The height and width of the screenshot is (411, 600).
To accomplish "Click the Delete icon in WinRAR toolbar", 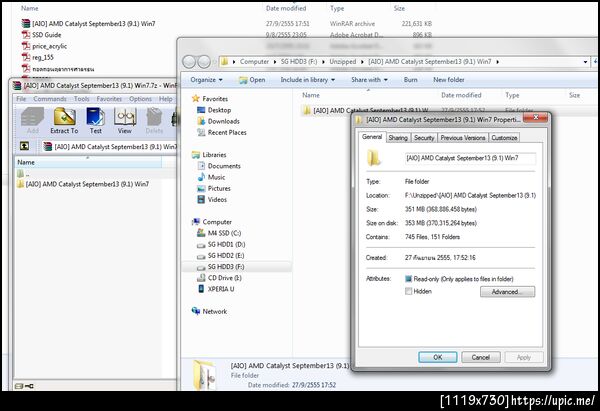I will click(154, 121).
